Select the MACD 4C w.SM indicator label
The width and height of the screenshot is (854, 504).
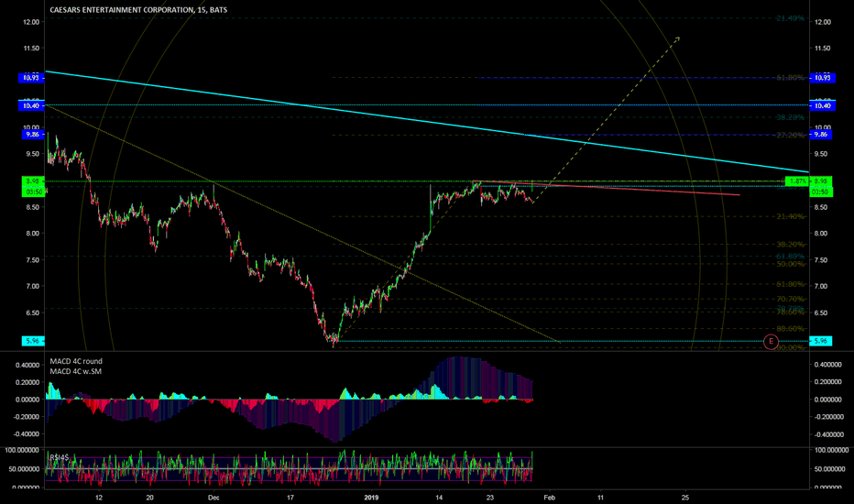click(75, 372)
